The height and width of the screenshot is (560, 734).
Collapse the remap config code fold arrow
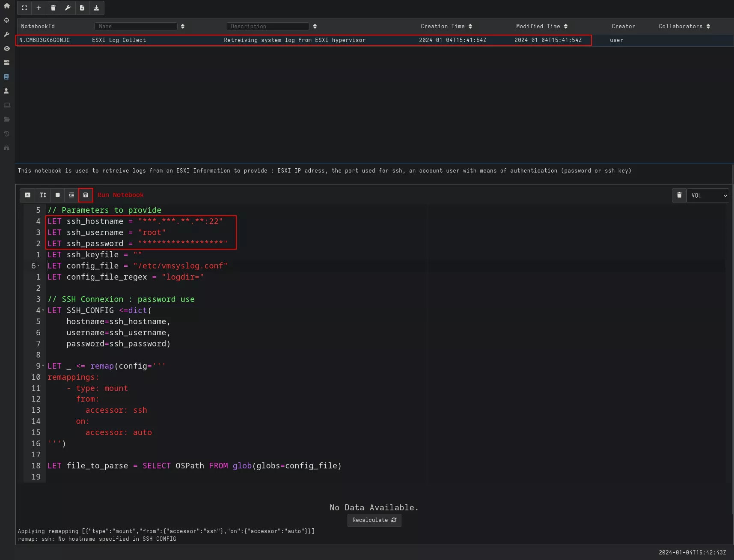coord(43,366)
